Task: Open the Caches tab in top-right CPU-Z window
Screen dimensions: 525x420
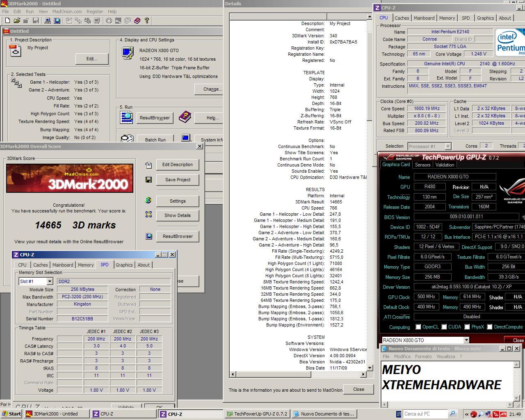Action: 402,18
